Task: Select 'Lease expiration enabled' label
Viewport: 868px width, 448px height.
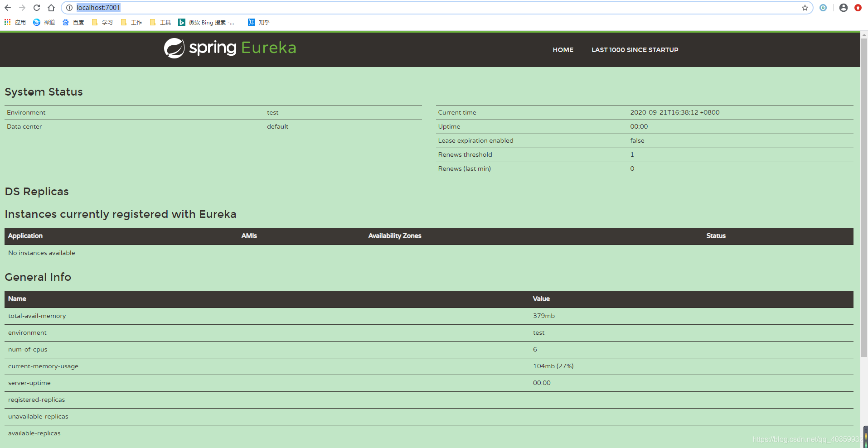Action: pyautogui.click(x=475, y=140)
